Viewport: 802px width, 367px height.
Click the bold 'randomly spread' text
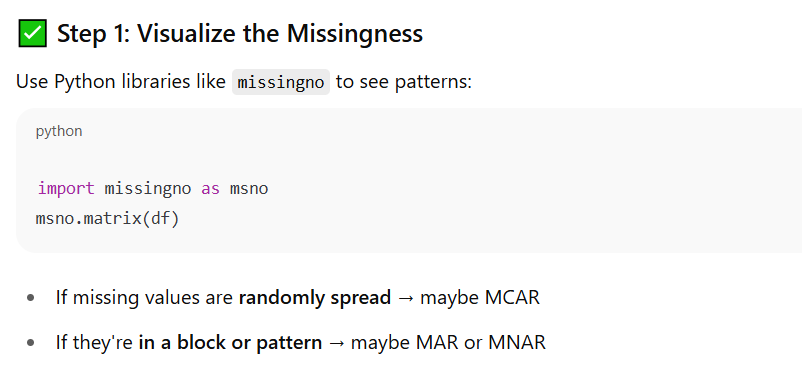pyautogui.click(x=315, y=297)
